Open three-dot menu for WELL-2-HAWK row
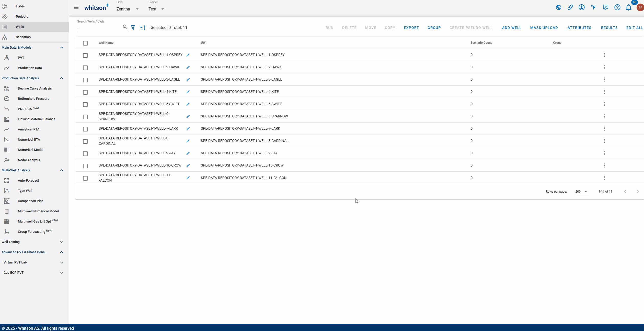The width and height of the screenshot is (644, 331). 604,67
